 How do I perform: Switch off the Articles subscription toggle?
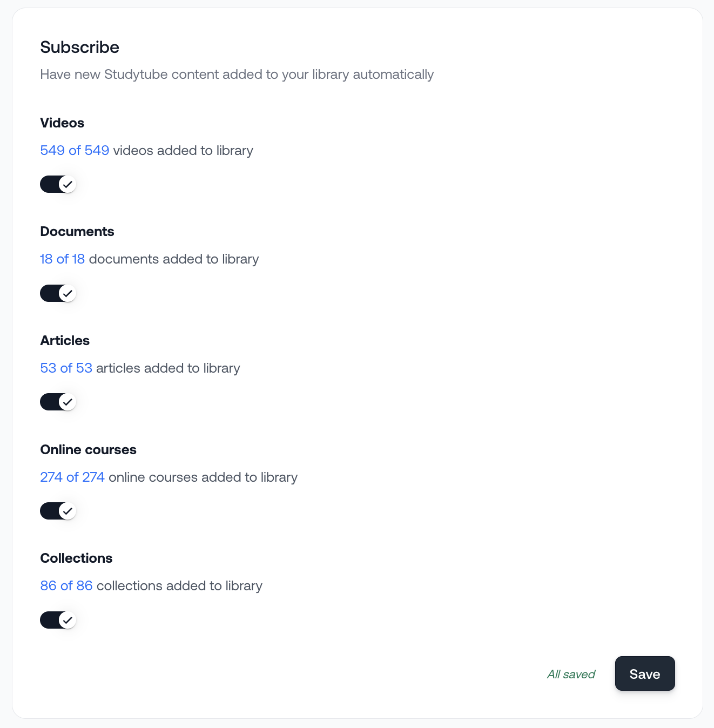[58, 402]
